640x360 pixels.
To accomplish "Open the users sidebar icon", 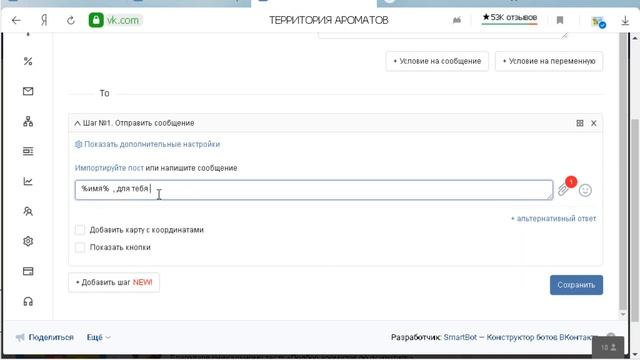I will tap(28, 211).
